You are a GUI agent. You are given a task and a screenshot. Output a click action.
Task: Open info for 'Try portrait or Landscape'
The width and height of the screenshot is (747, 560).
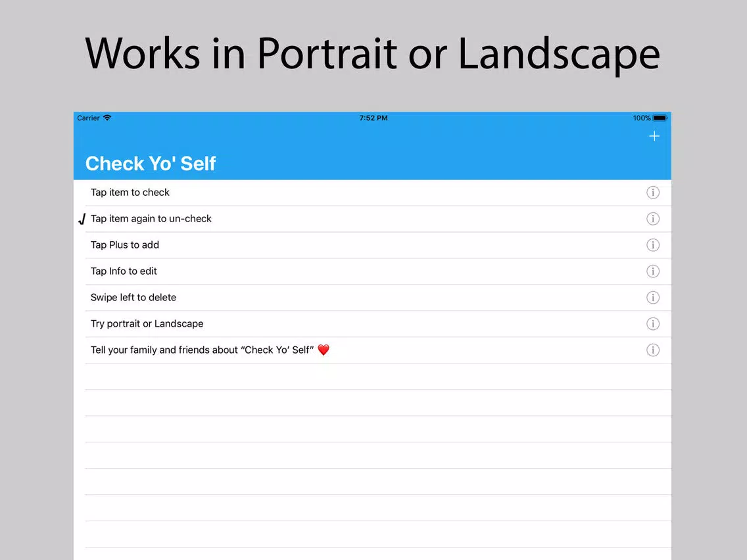click(653, 323)
